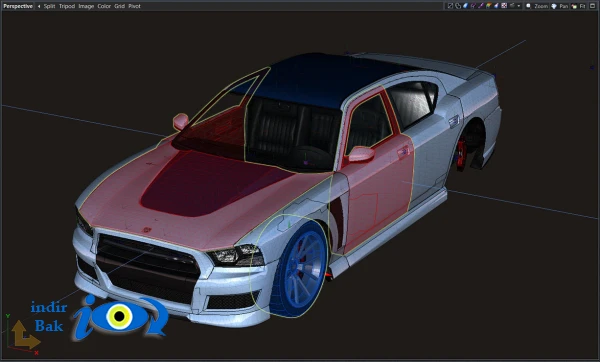Click the wireframe outline shading icon
The height and width of the screenshot is (362, 600).
click(x=458, y=6)
